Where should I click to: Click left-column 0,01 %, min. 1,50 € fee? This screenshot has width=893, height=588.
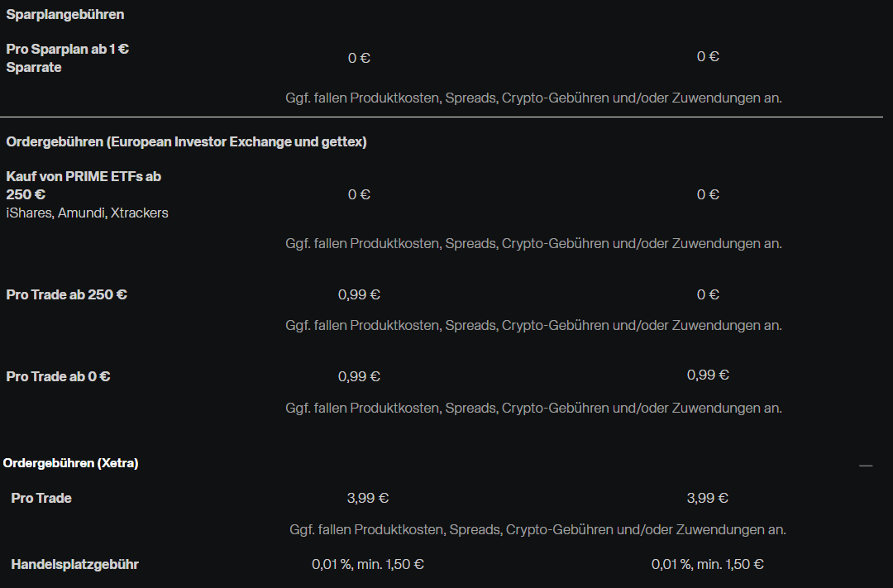368,564
